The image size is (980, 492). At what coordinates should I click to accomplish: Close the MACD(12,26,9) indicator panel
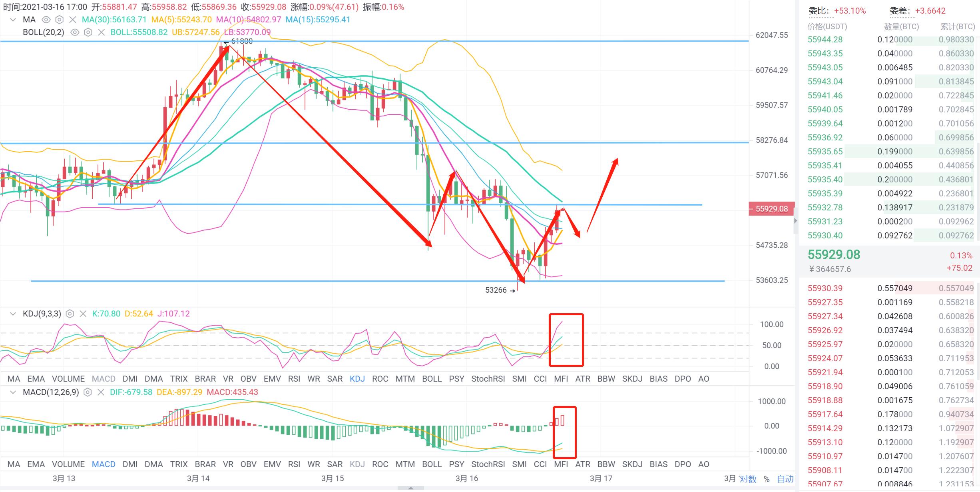pos(101,392)
